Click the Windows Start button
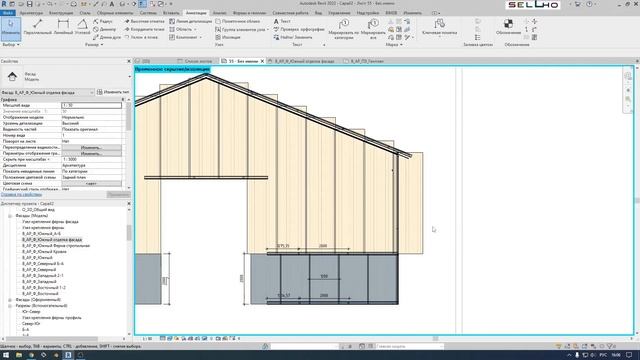 point(6,355)
